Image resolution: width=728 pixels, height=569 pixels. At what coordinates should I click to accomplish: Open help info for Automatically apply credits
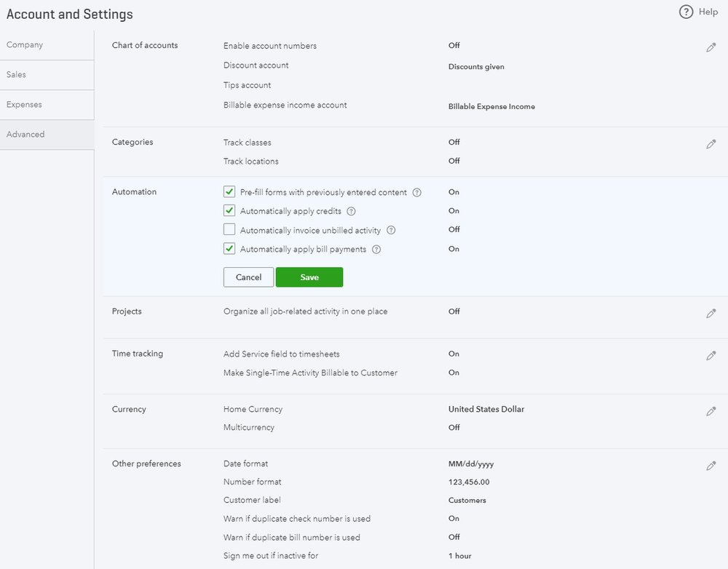click(x=351, y=212)
